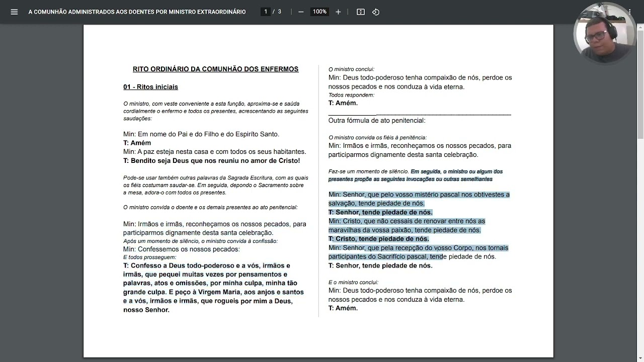Click the italic line "Todos respondem:"
644x362 pixels.
tap(351, 95)
